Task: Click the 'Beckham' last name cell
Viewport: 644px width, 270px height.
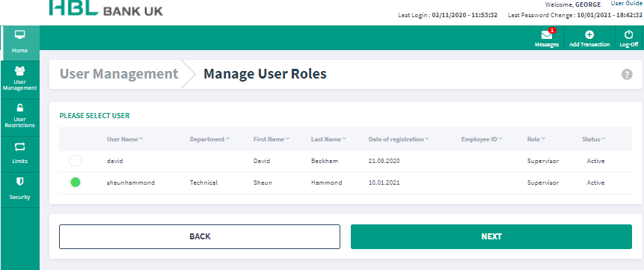Action: tap(325, 161)
